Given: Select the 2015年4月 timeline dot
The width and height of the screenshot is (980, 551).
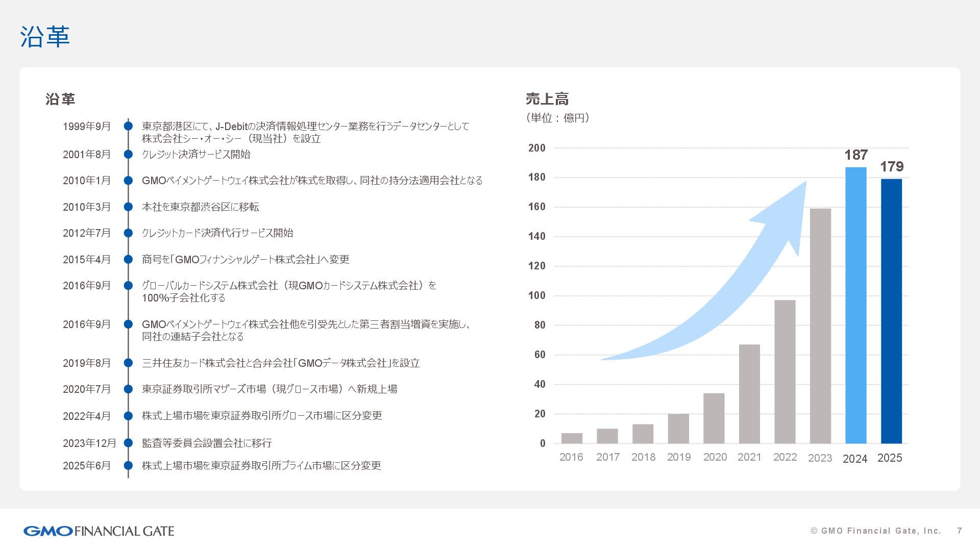Looking at the screenshot, I should click(x=128, y=259).
